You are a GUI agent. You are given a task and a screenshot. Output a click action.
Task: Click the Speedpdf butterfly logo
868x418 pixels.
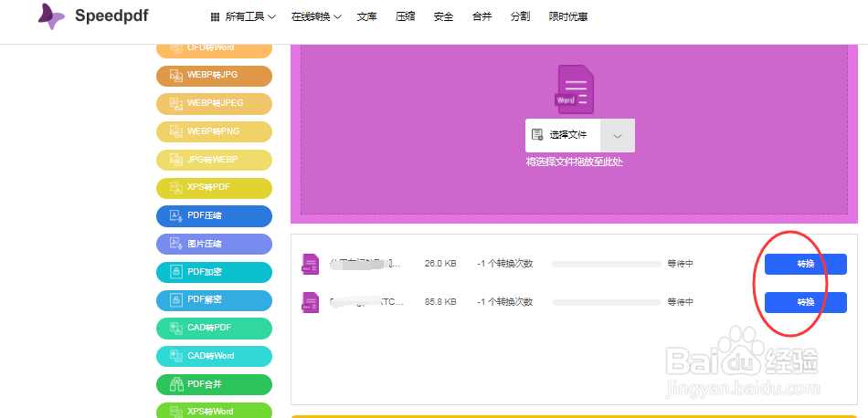point(51,16)
